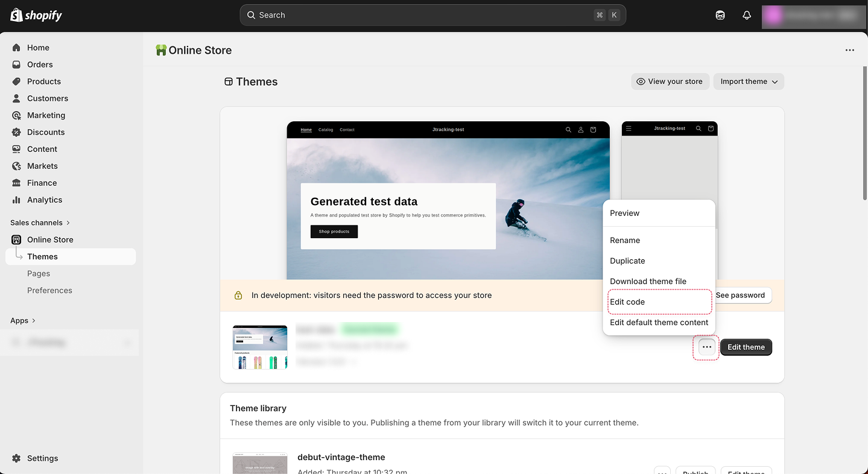Open the notifications bell icon
The width and height of the screenshot is (868, 474).
747,16
